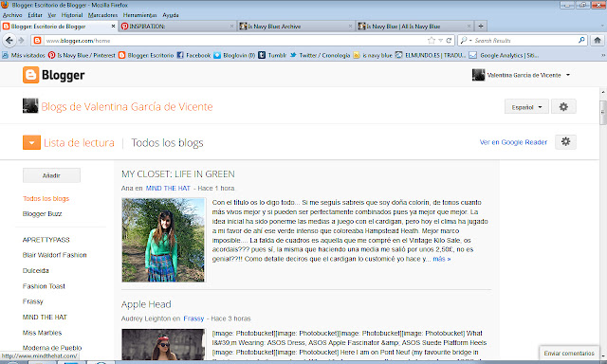Screen dimensions: 607x364
Task: Click the search magnifier in search box
Action: tap(581, 40)
